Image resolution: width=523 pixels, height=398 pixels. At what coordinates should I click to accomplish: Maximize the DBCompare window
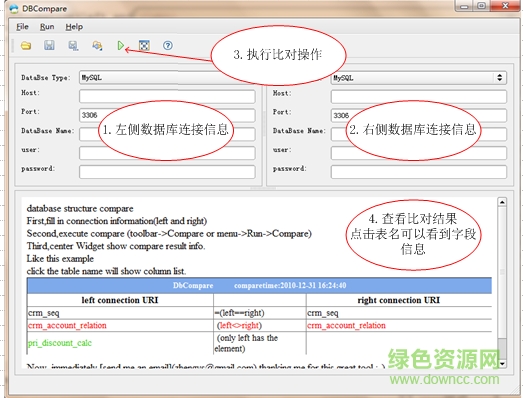(482, 6)
